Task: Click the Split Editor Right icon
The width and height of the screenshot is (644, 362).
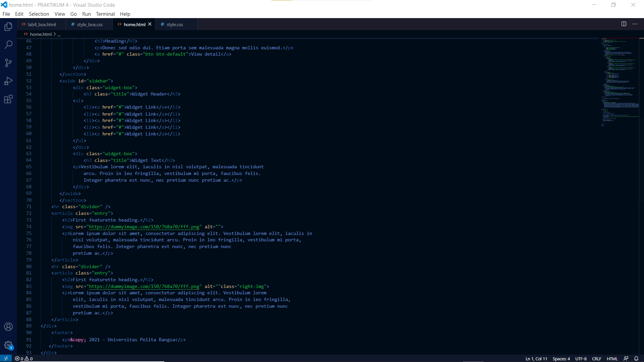Action: pyautogui.click(x=624, y=24)
